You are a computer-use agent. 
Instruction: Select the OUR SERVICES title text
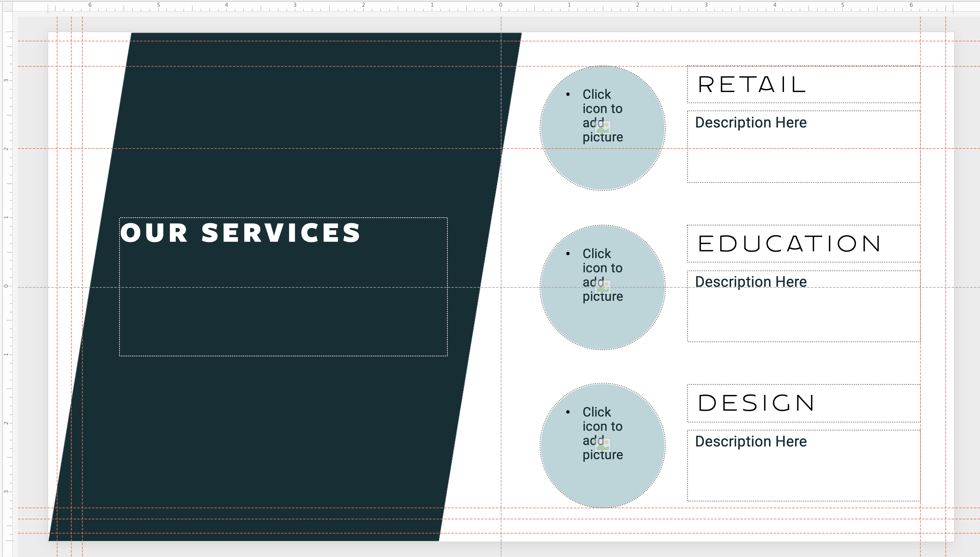click(241, 232)
